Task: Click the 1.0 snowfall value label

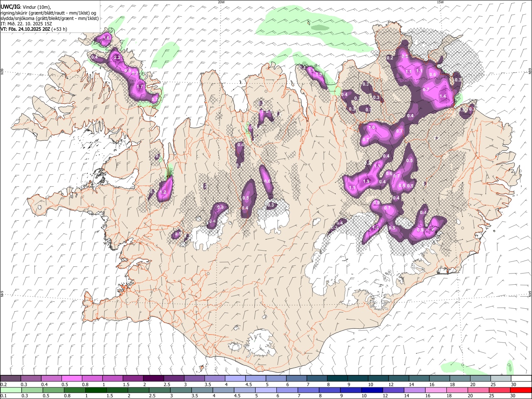Action: 372,127
